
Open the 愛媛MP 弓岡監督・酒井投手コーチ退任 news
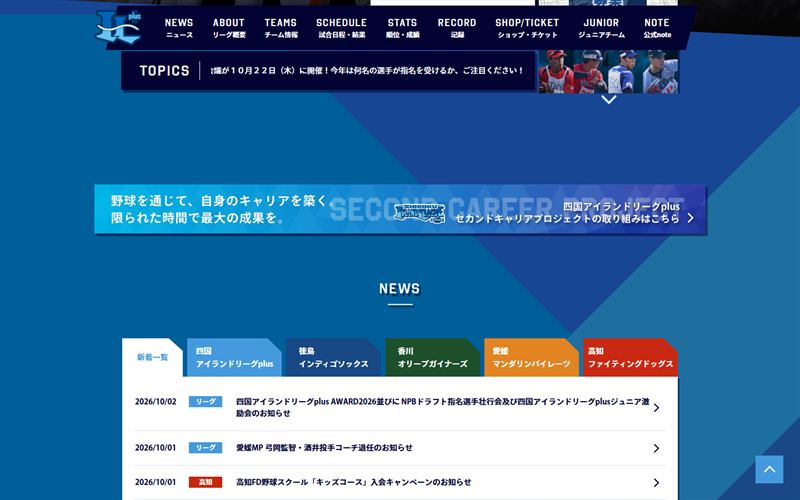click(324, 447)
